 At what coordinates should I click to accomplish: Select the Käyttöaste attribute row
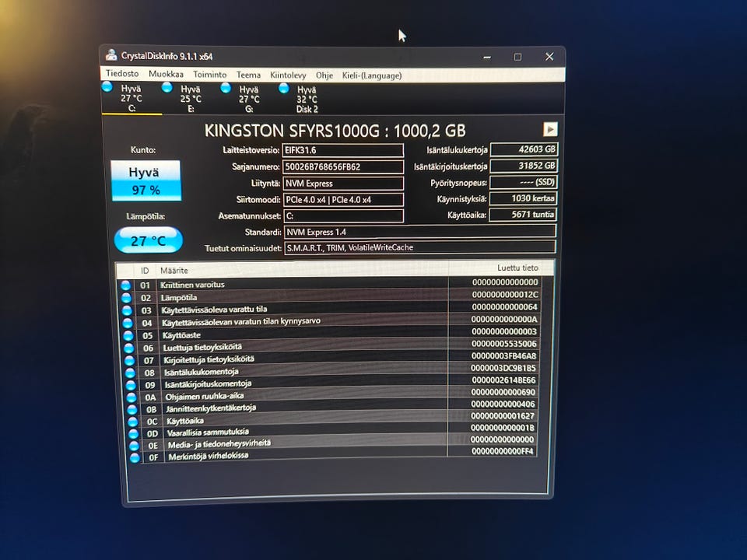(331, 334)
